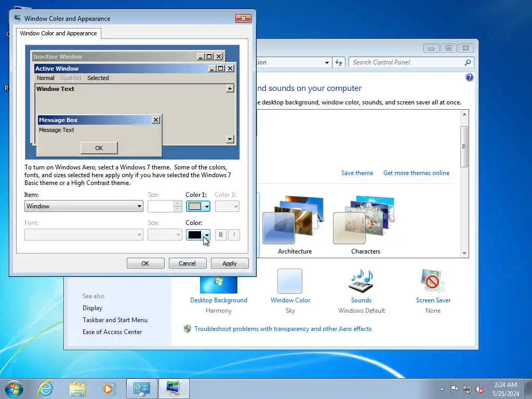Click the item Size spinner up arrow
This screenshot has width=532, height=399.
178,203
